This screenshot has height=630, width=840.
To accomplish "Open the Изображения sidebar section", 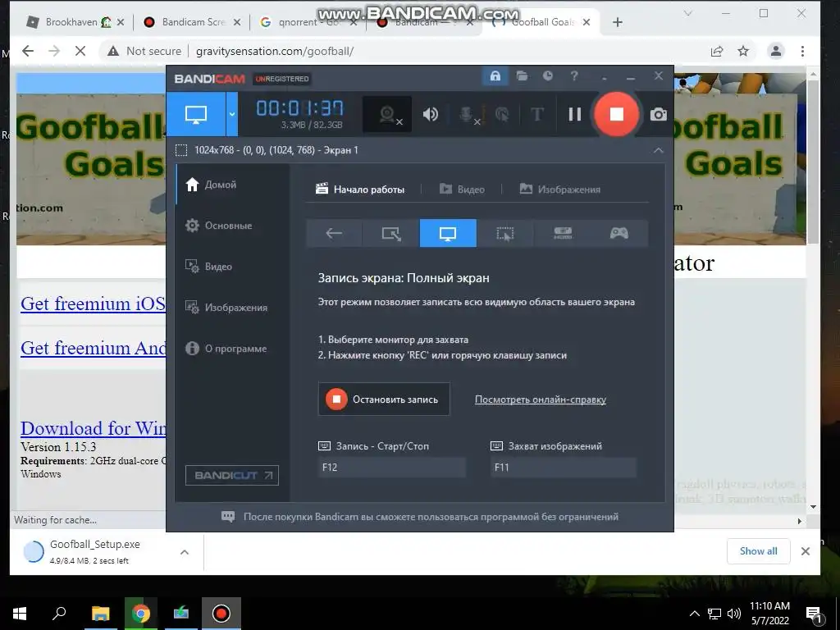I will point(232,308).
